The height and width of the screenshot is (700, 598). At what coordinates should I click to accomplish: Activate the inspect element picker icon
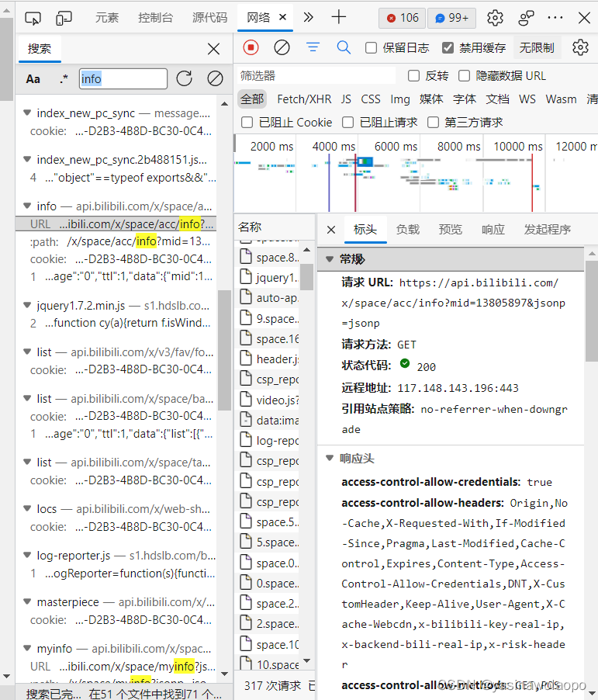pos(33,18)
